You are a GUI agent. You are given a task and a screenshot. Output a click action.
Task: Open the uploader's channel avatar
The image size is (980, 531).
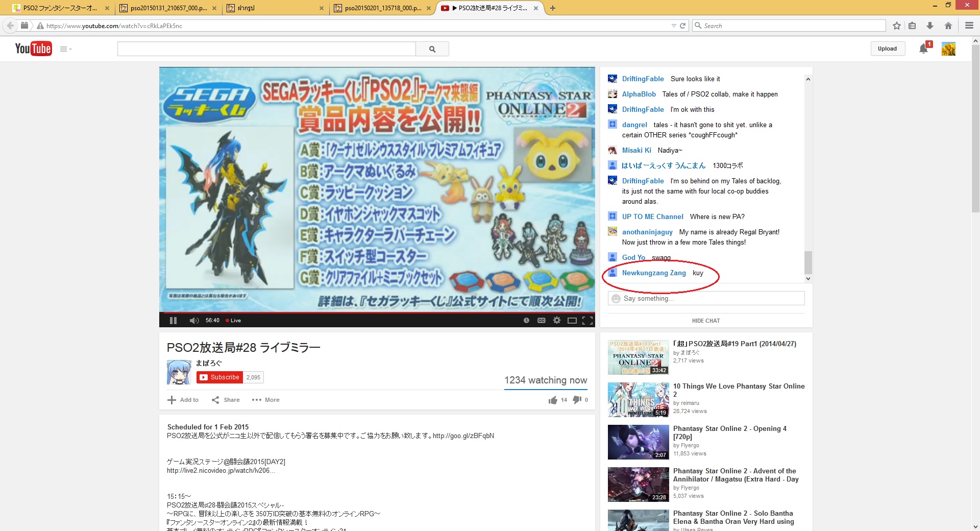click(x=179, y=372)
